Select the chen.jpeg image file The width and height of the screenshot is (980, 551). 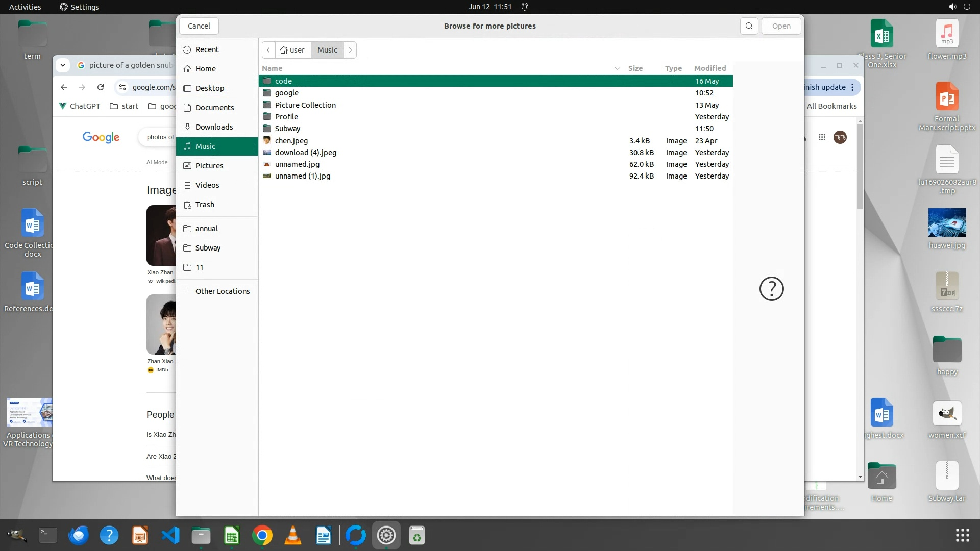pyautogui.click(x=291, y=141)
